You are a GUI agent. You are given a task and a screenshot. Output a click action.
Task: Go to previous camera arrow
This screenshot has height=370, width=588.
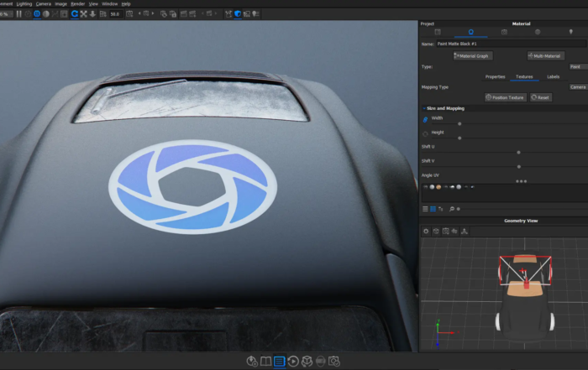pos(139,14)
